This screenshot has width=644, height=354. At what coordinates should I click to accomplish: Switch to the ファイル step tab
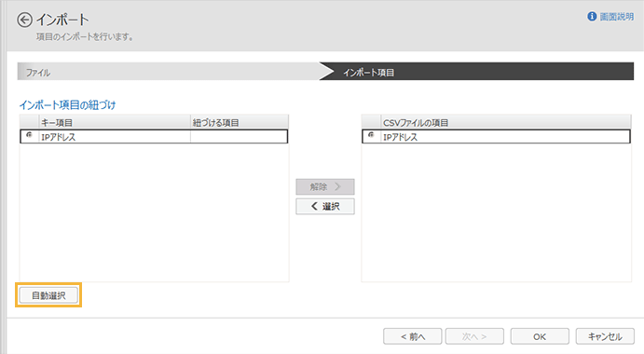pos(169,72)
